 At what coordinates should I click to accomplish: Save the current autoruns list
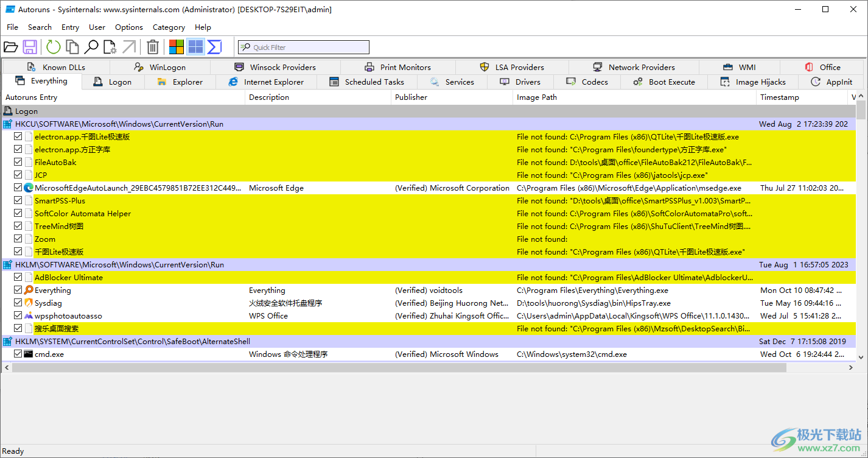click(x=30, y=47)
